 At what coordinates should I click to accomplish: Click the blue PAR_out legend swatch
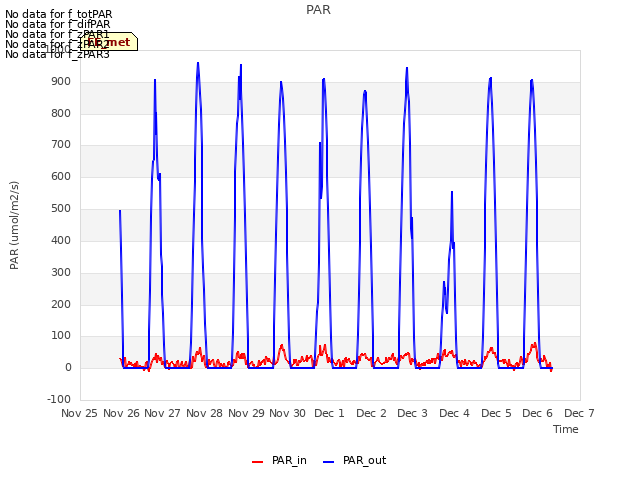pyautogui.click(x=328, y=462)
